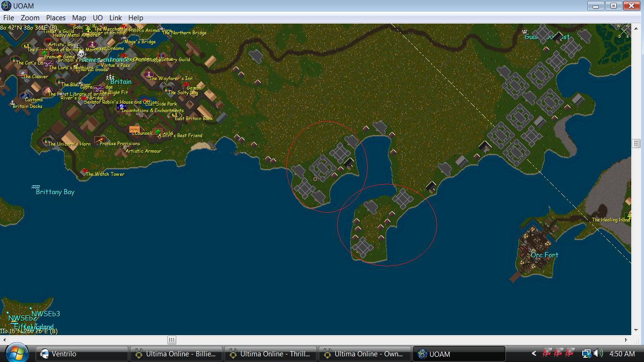Click the Orc Fort map label
Image resolution: width=644 pixels, height=362 pixels.
click(x=545, y=255)
